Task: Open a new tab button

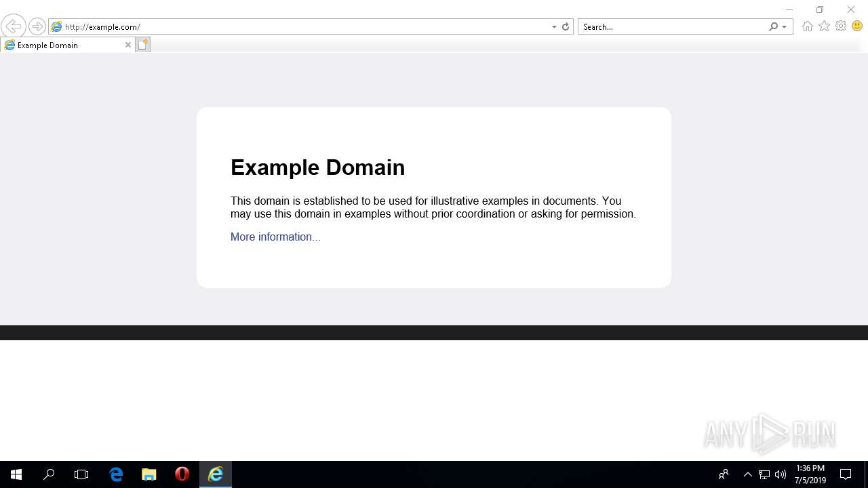Action: (142, 45)
